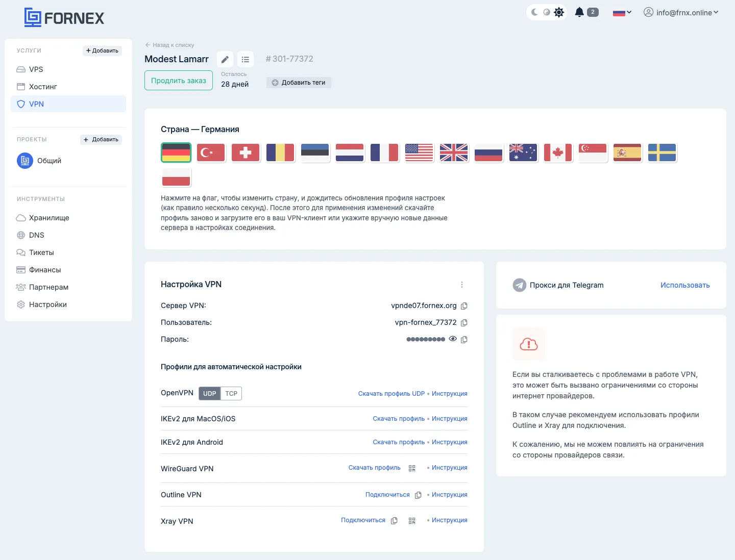Select Spain flag
Viewport: 735px width, 560px height.
627,152
